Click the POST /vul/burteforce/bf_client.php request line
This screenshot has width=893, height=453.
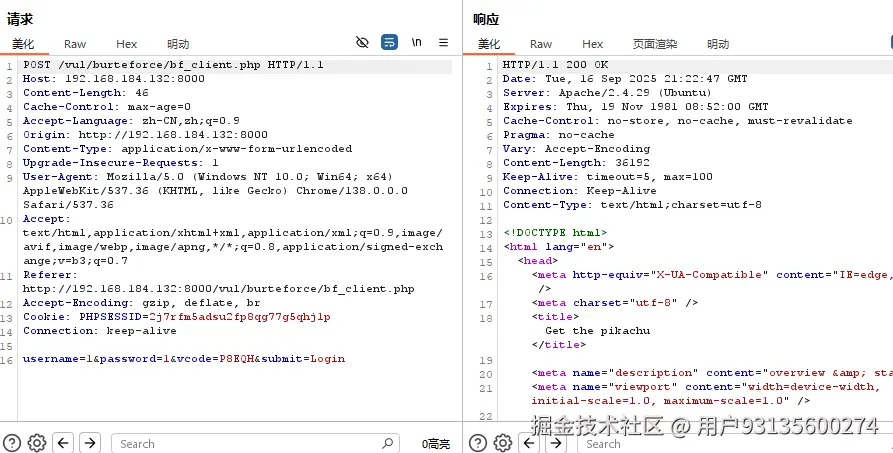pyautogui.click(x=173, y=65)
